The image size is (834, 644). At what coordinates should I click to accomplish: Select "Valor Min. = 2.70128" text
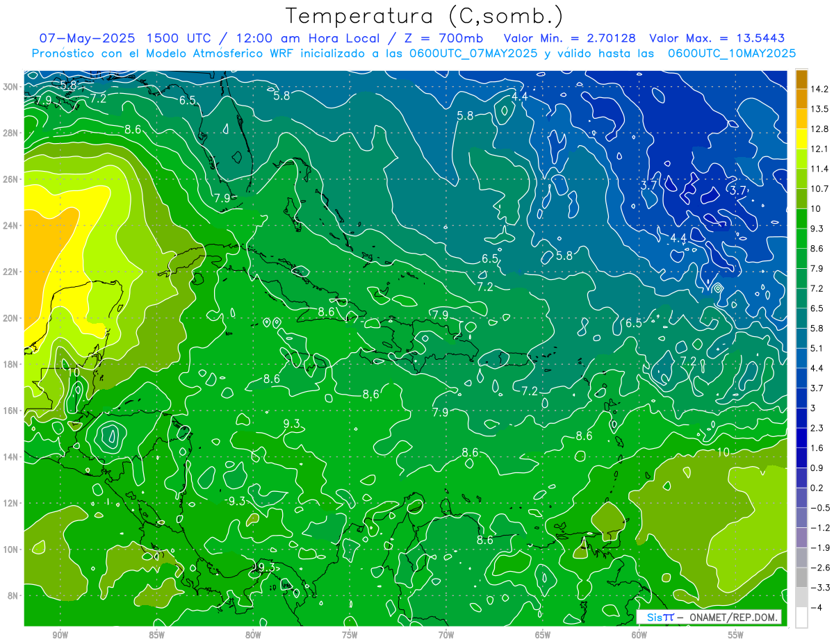click(x=569, y=38)
